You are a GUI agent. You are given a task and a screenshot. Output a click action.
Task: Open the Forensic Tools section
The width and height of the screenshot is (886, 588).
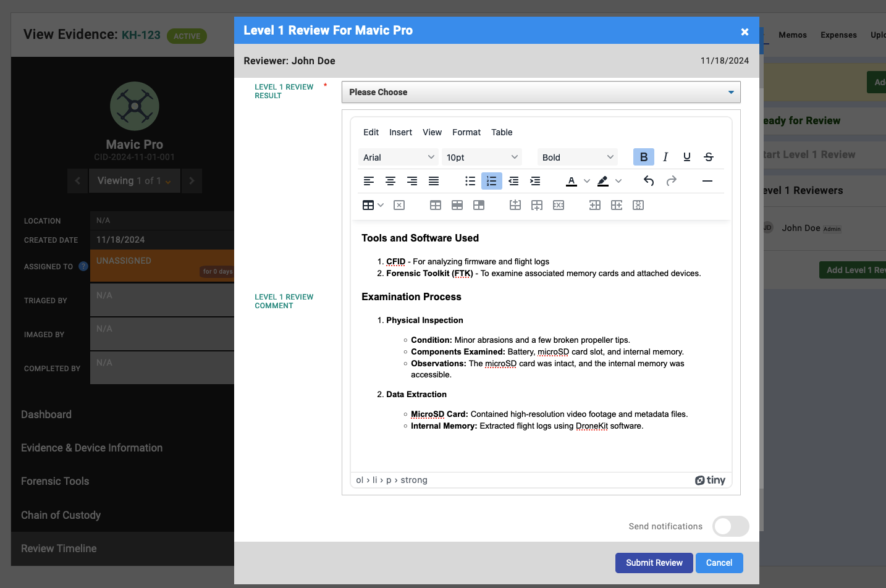(x=55, y=481)
